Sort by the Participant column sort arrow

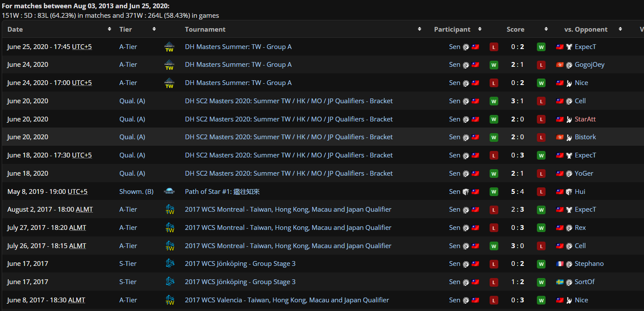480,29
